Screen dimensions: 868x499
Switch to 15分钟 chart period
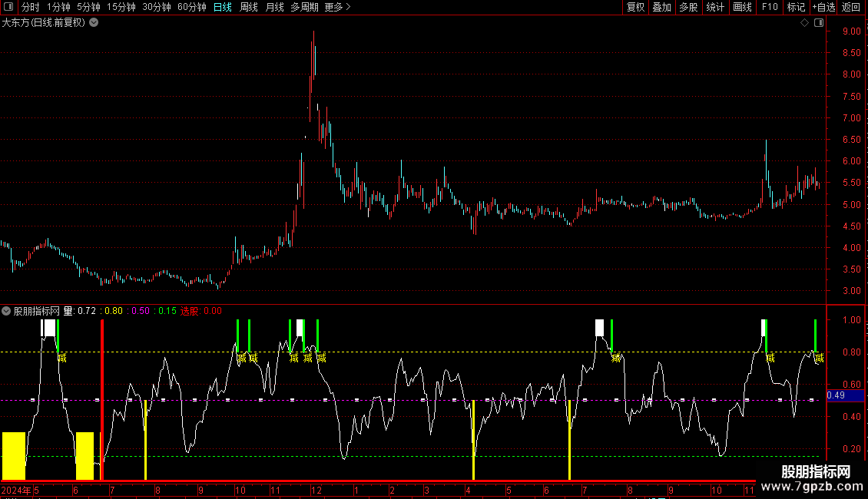click(121, 7)
